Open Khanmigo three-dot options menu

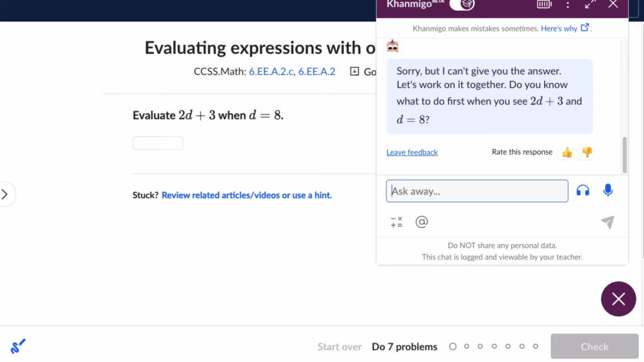(x=568, y=4)
